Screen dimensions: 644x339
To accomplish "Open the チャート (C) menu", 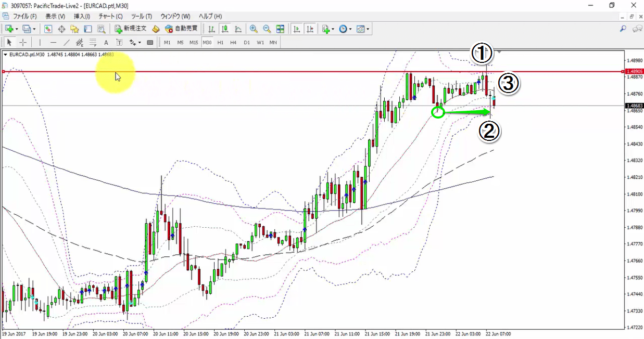I will pyautogui.click(x=111, y=17).
